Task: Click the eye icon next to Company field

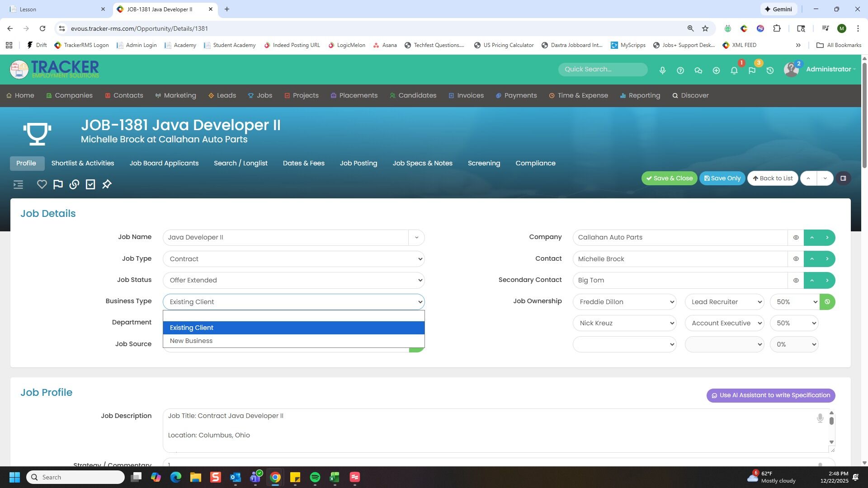Action: [796, 238]
